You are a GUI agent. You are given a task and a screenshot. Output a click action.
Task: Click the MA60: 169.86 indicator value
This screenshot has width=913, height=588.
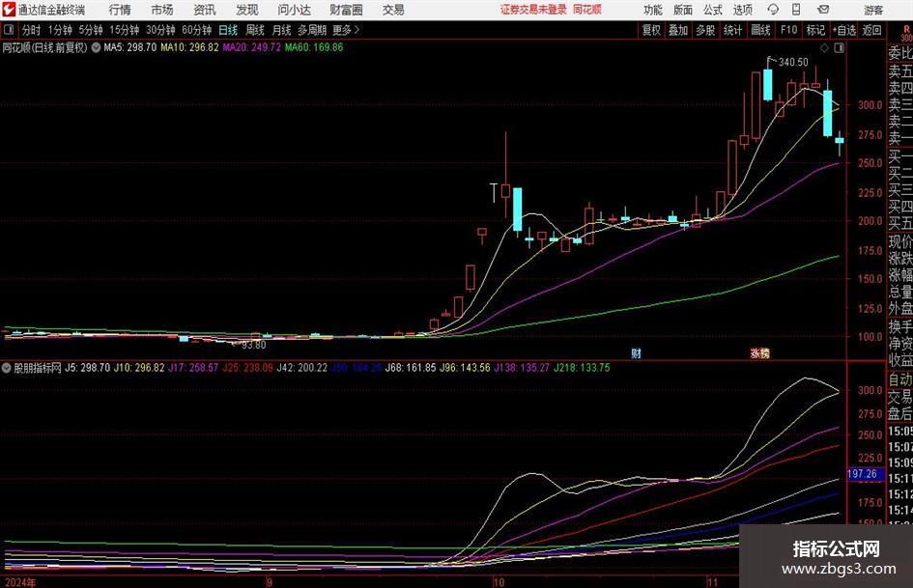point(314,47)
